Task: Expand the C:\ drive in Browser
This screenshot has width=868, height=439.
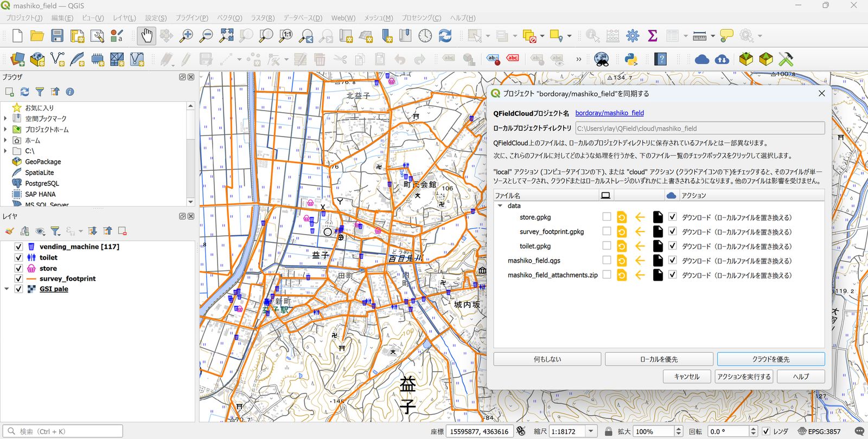Action: click(x=5, y=151)
